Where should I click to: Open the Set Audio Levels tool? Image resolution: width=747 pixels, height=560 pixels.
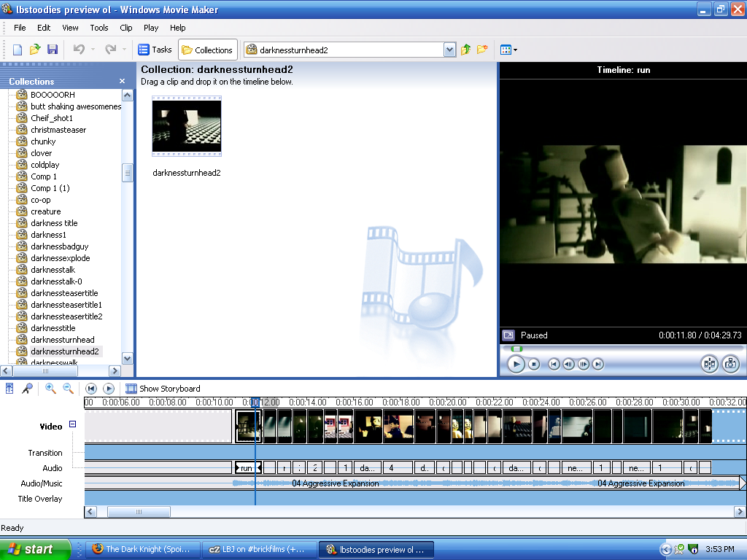click(10, 389)
